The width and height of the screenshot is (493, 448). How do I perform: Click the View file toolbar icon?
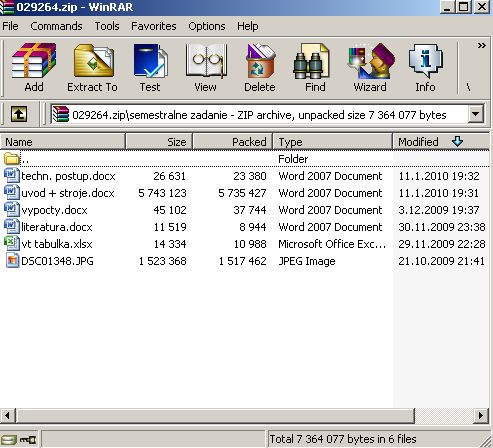pyautogui.click(x=206, y=61)
